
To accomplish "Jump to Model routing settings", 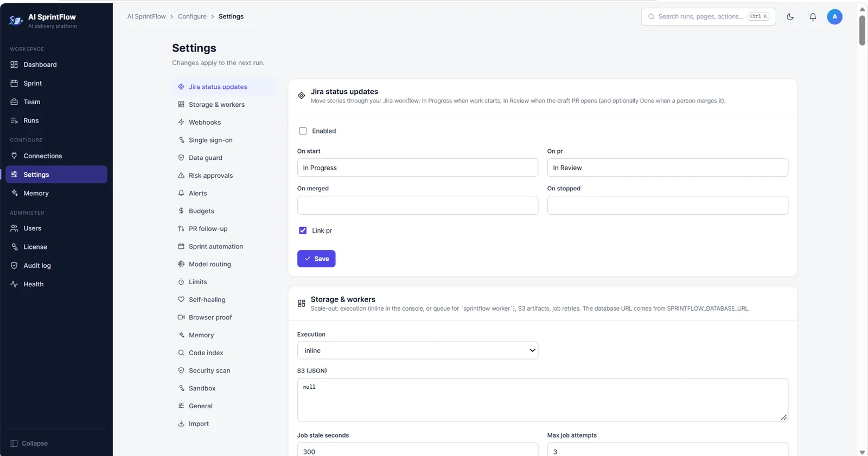I will 225,264.
